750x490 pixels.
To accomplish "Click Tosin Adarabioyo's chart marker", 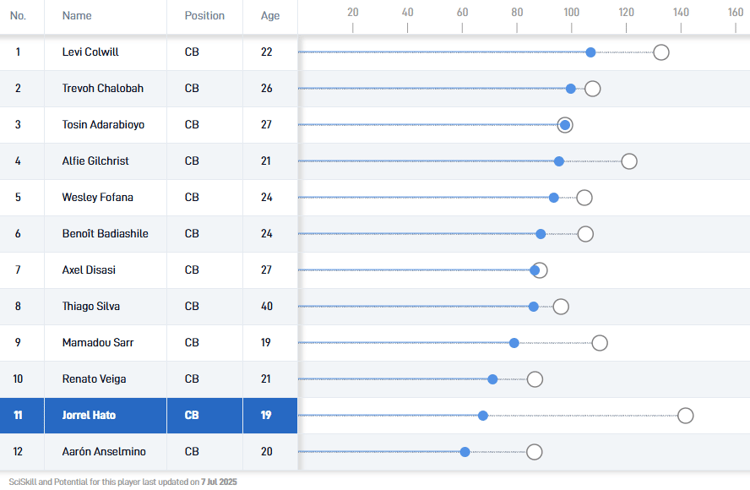I will pos(565,125).
